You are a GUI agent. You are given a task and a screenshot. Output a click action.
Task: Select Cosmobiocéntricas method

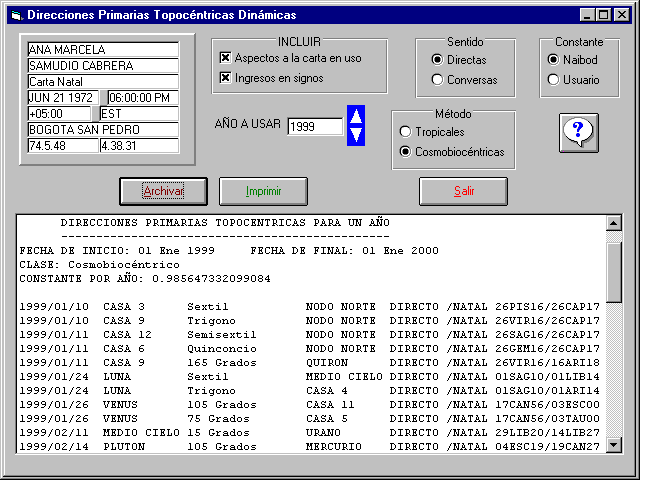coord(405,152)
